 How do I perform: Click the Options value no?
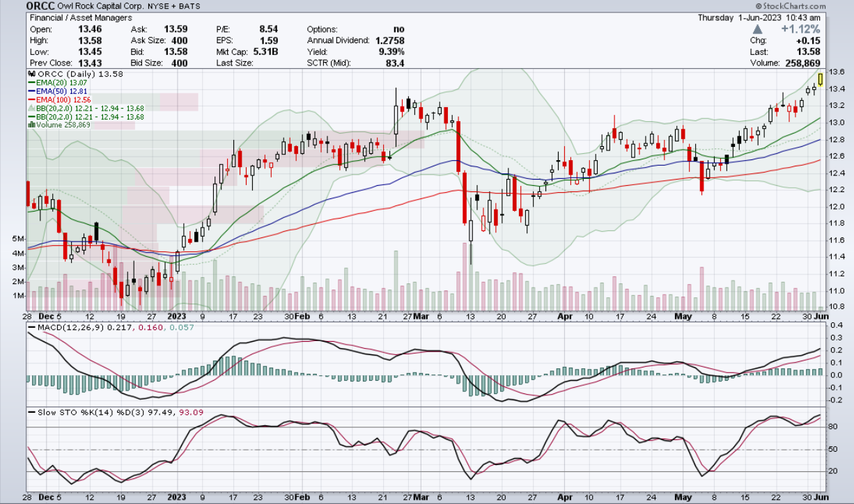398,29
